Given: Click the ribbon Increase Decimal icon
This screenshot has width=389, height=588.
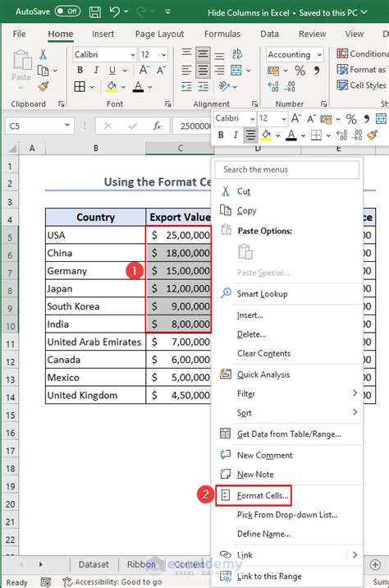Looking at the screenshot, I should tap(273, 86).
